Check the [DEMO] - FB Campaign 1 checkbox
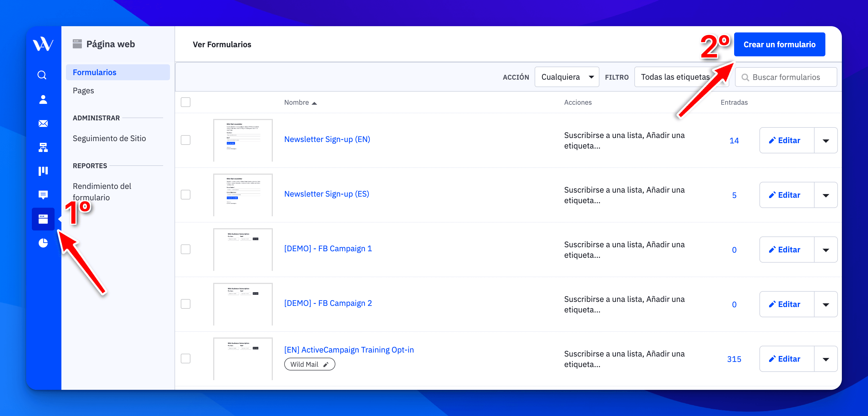868x416 pixels. (186, 249)
